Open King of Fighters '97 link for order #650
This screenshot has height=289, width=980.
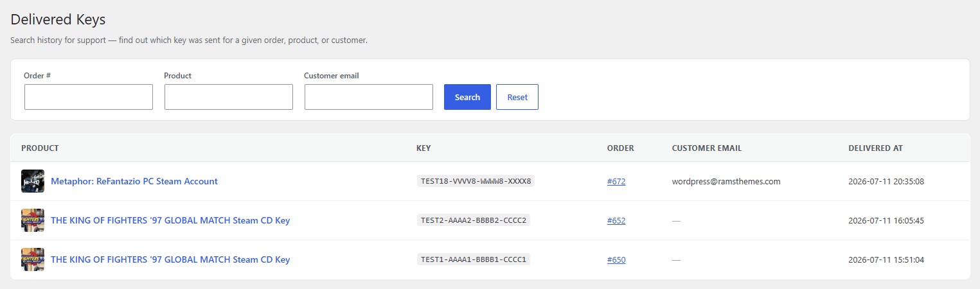(170, 259)
